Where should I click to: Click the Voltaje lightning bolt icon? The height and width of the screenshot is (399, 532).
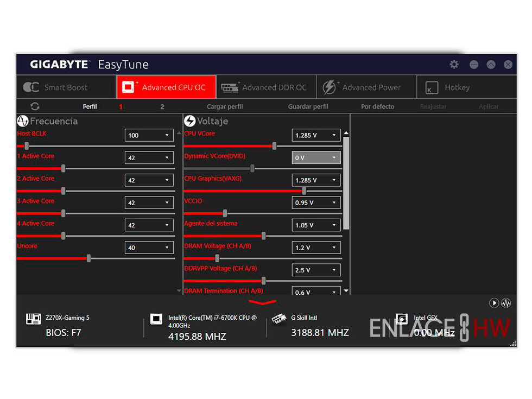(189, 121)
